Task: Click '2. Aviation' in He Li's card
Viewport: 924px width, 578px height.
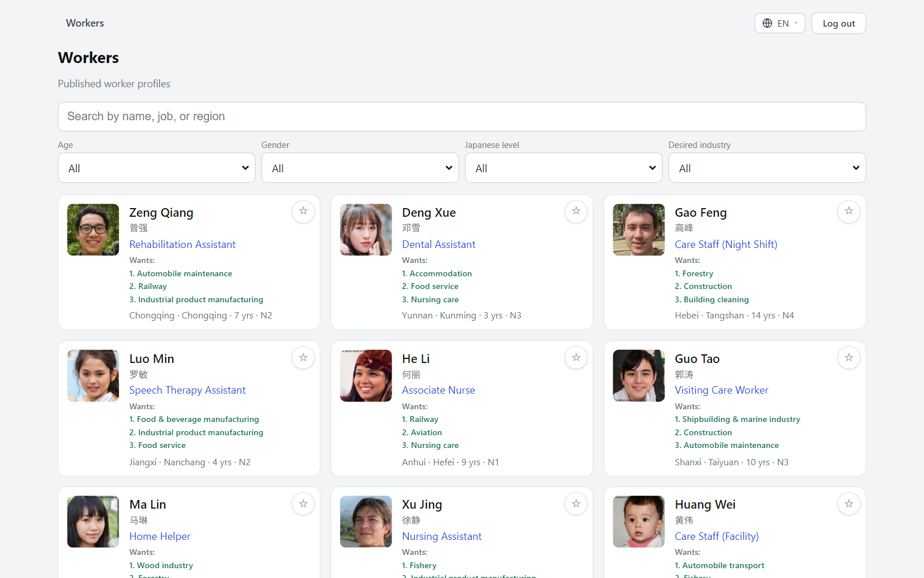Action: pyautogui.click(x=422, y=432)
